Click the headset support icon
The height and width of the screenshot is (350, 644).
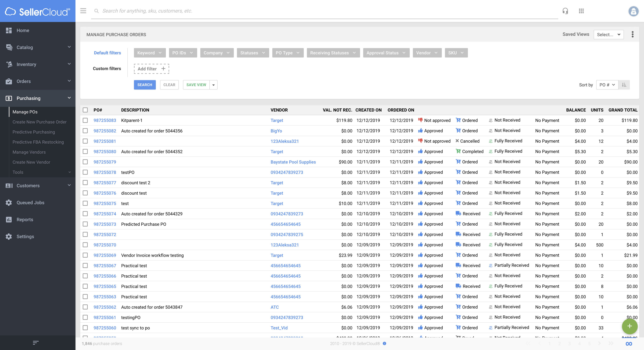(565, 11)
